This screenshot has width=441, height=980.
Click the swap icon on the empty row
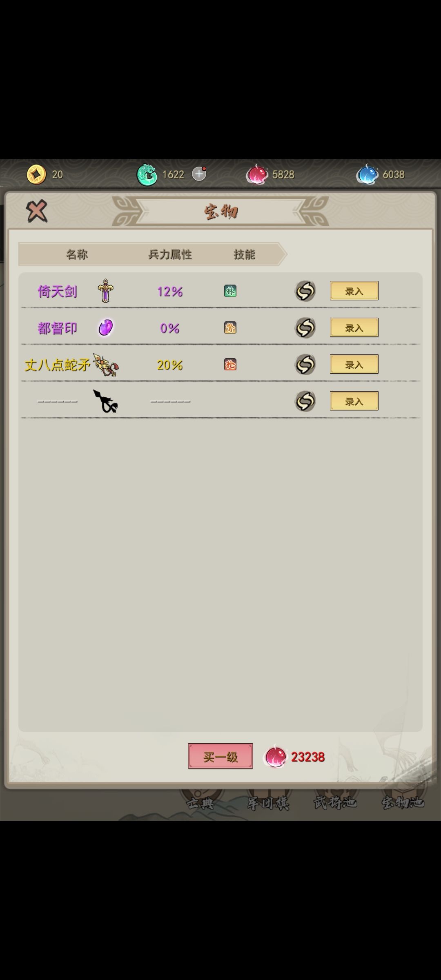pos(305,401)
